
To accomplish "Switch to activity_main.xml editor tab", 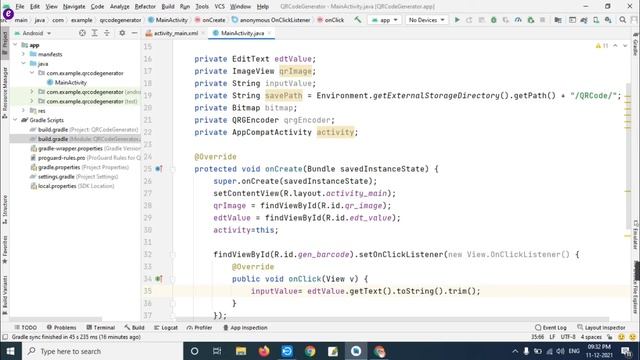I will tap(176, 33).
